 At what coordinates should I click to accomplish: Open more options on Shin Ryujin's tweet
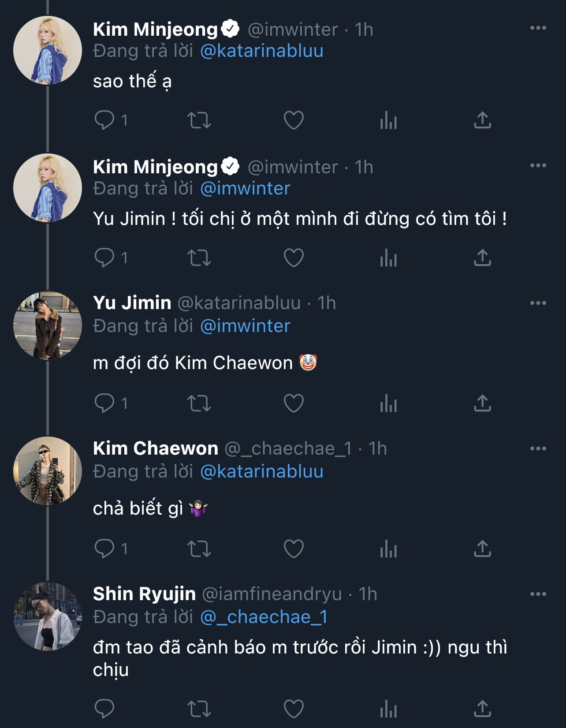(x=538, y=594)
